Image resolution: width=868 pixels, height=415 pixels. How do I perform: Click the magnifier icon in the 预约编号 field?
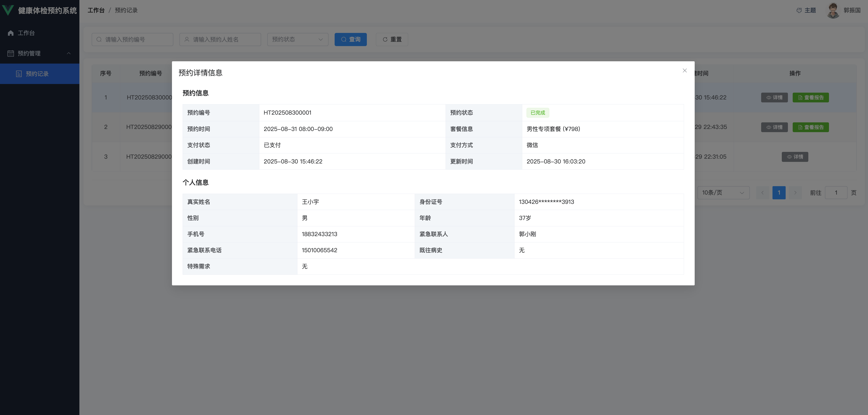99,40
